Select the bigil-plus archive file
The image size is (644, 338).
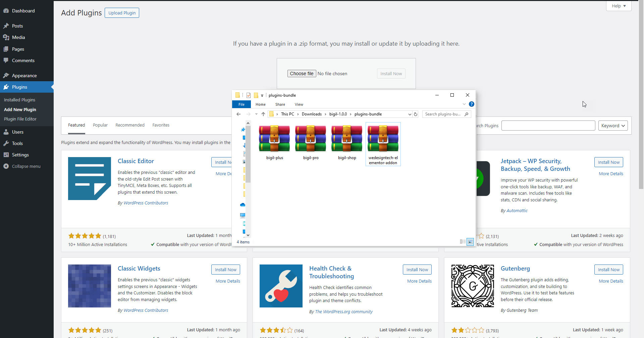coord(275,143)
